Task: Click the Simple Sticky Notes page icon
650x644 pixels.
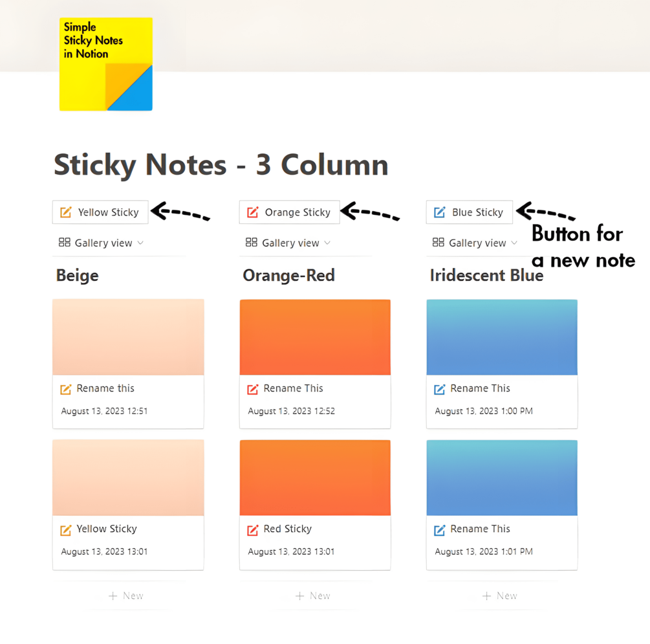Action: 106,64
